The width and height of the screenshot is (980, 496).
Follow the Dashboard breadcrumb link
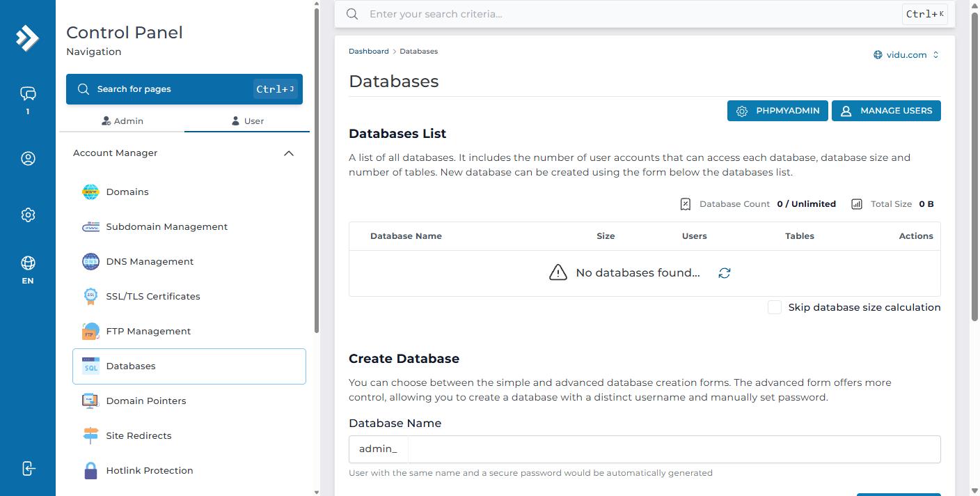tap(369, 52)
